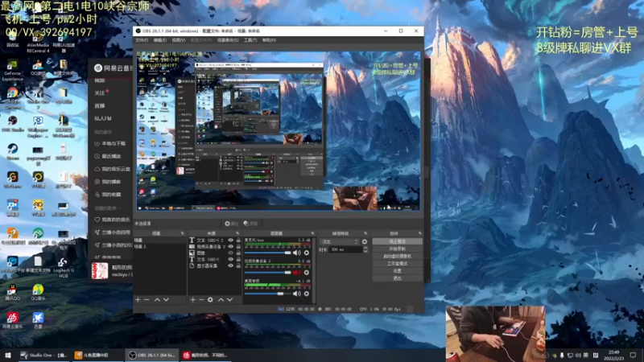Pop out the controls dock panel
Screen dimensions: 644x362
[x=419, y=233]
